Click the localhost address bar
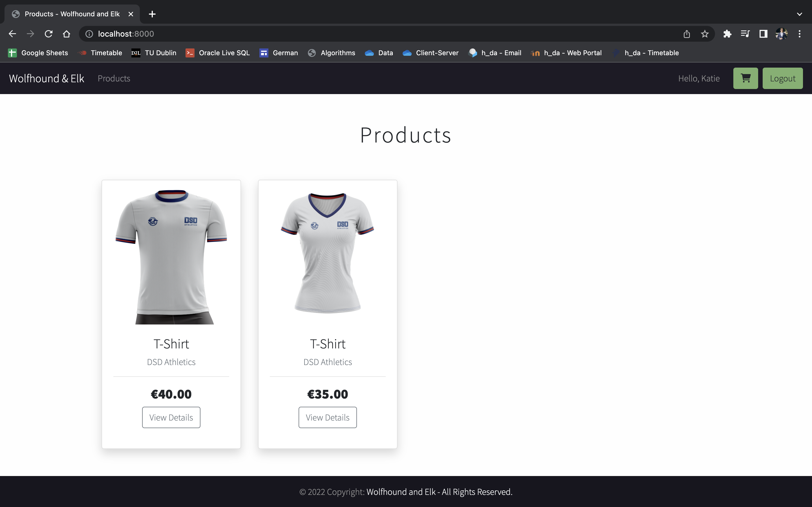 click(369, 34)
